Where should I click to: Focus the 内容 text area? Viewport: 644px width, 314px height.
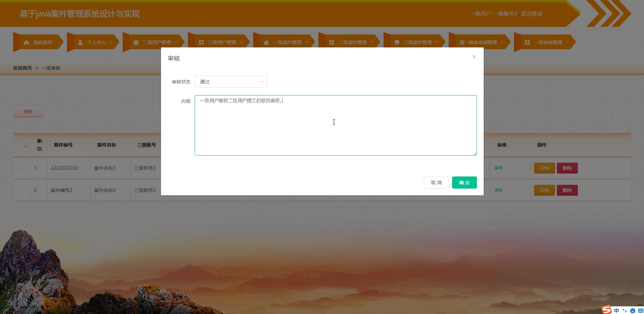[335, 125]
